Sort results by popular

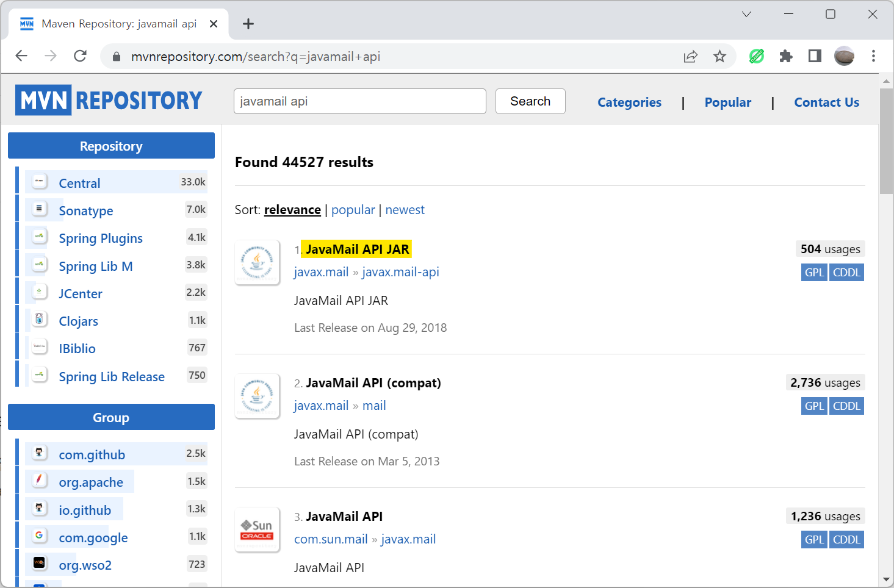(353, 210)
